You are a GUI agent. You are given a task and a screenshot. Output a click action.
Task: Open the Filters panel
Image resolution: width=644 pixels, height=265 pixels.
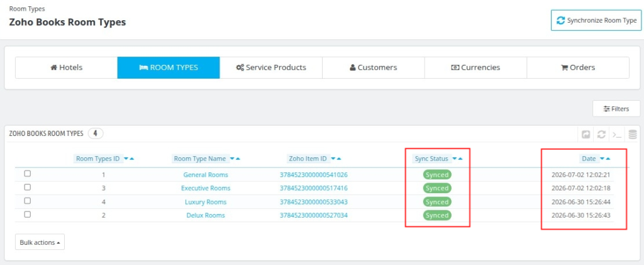pos(616,109)
